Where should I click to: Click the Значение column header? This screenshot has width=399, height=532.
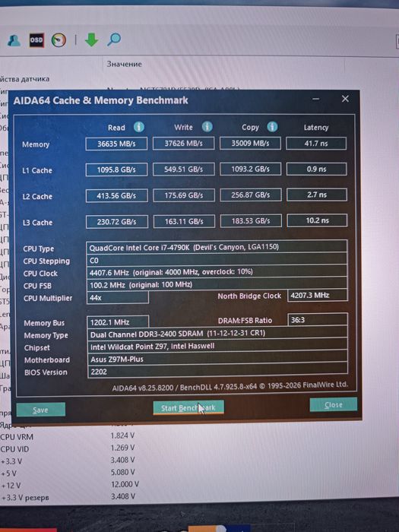[124, 64]
